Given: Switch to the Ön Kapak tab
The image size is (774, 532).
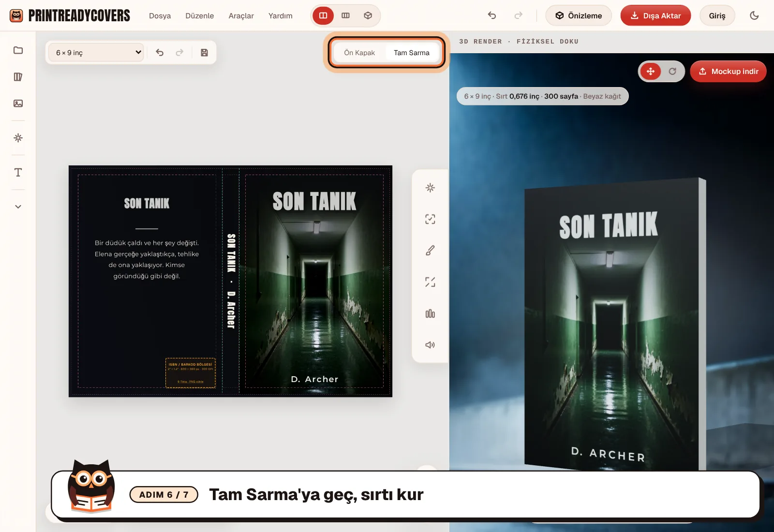Looking at the screenshot, I should 359,53.
